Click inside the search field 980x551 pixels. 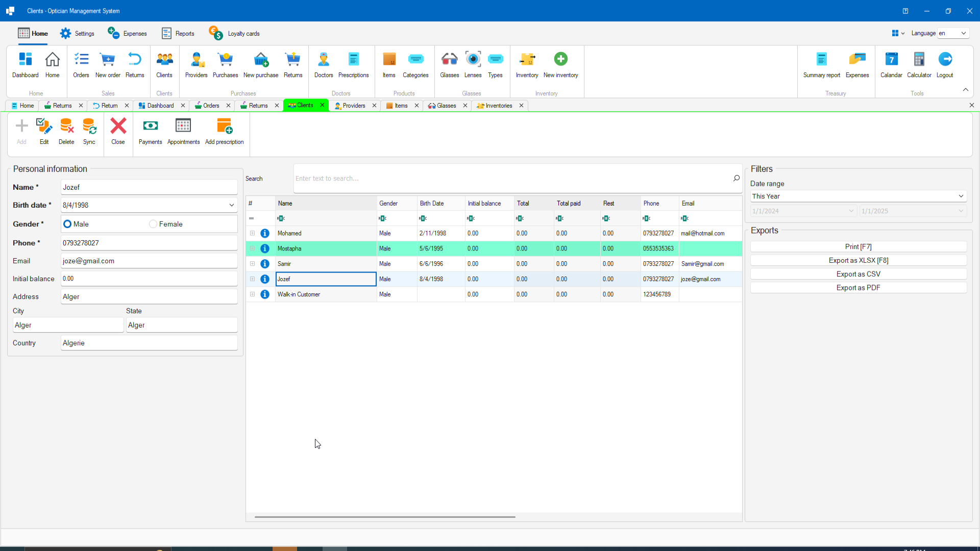coord(510,179)
